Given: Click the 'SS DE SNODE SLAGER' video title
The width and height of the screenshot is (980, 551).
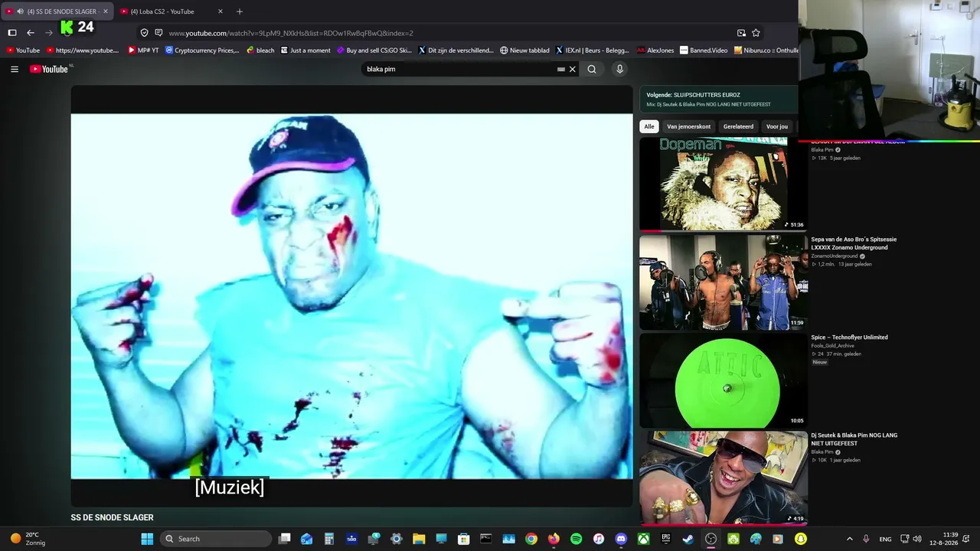Looking at the screenshot, I should 112,517.
